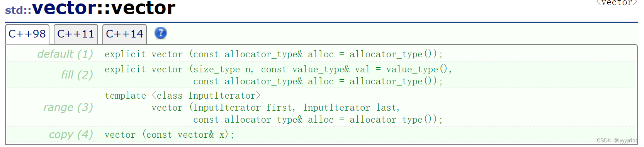Click the range constructor allocator_type line
The image size is (644, 147).
tap(318, 120)
